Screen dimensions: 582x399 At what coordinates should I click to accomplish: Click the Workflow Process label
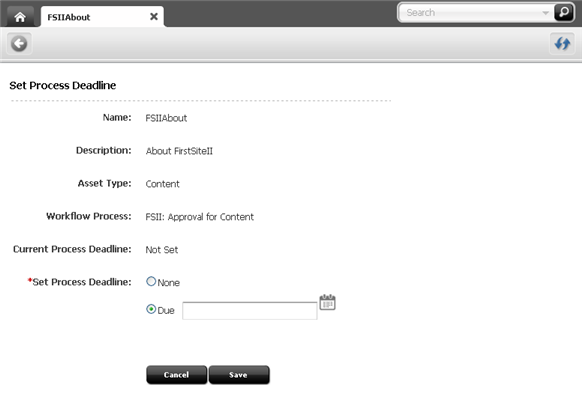[x=89, y=216]
